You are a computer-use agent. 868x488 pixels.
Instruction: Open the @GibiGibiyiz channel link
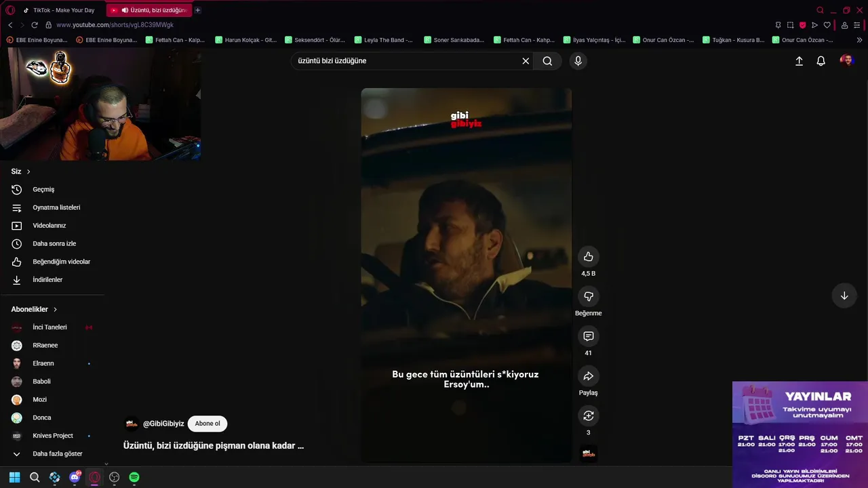(163, 424)
